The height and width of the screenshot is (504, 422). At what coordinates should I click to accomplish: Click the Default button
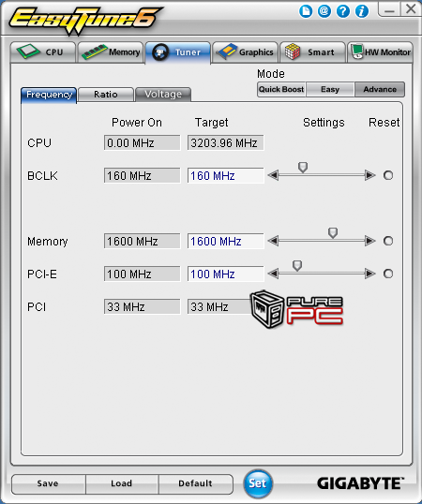[x=196, y=483]
